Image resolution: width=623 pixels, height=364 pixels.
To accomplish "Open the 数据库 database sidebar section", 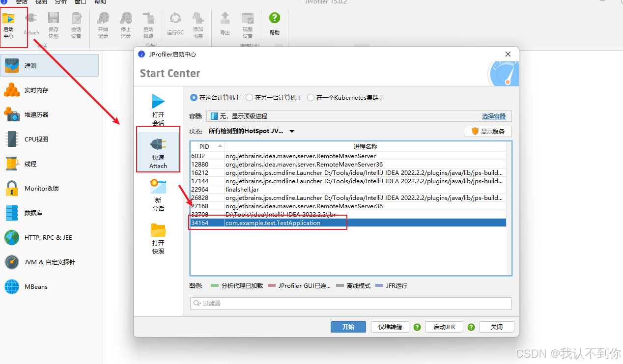I will click(49, 213).
